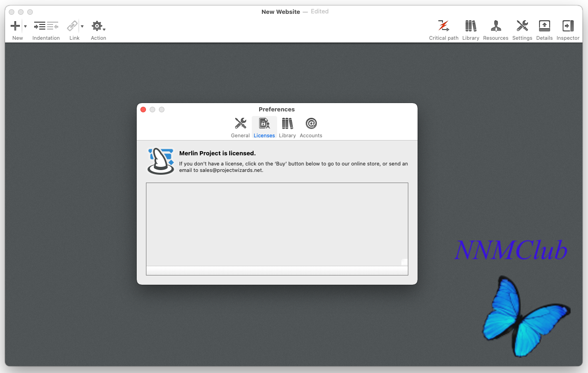This screenshot has width=588, height=373.
Task: Click the Link chain icon
Action: coord(73,26)
